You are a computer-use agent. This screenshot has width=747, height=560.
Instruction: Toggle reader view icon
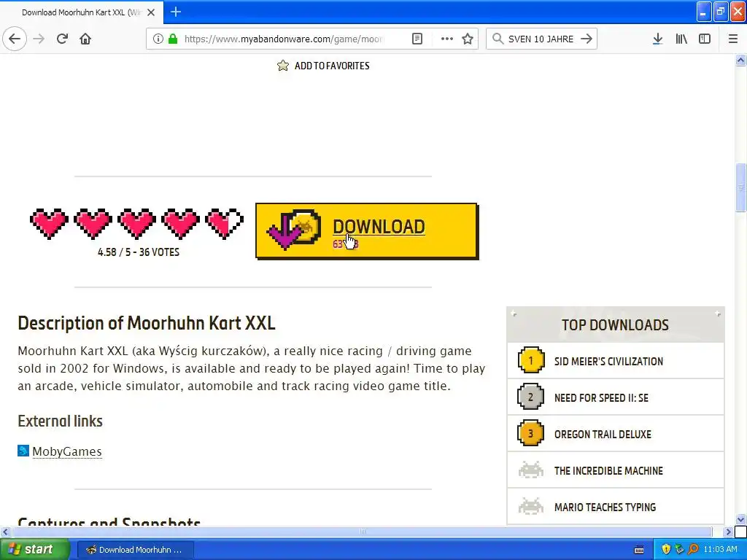[417, 39]
